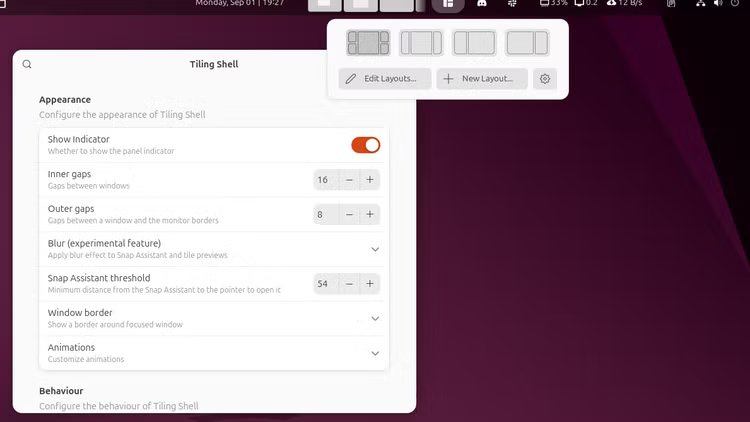Click the Tiling Shell panel indicator icon
This screenshot has height=422, width=750.
(448, 4)
